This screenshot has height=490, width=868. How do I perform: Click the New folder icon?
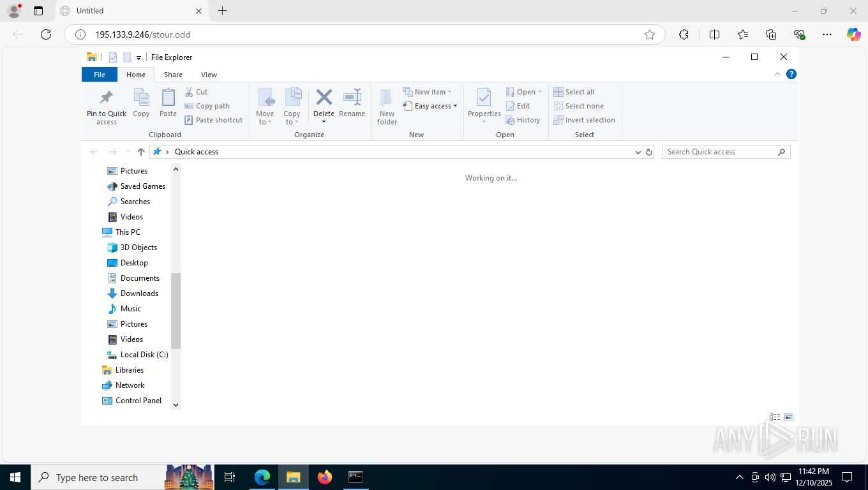[387, 98]
